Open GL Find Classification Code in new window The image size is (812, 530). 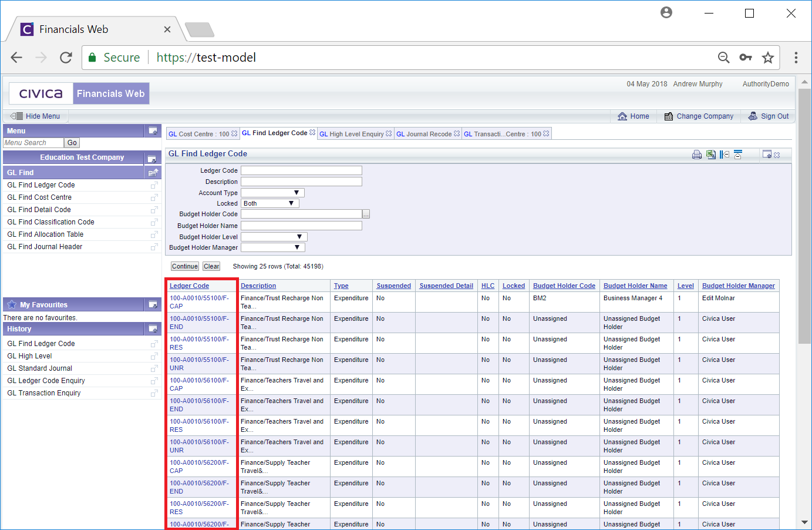tap(154, 222)
